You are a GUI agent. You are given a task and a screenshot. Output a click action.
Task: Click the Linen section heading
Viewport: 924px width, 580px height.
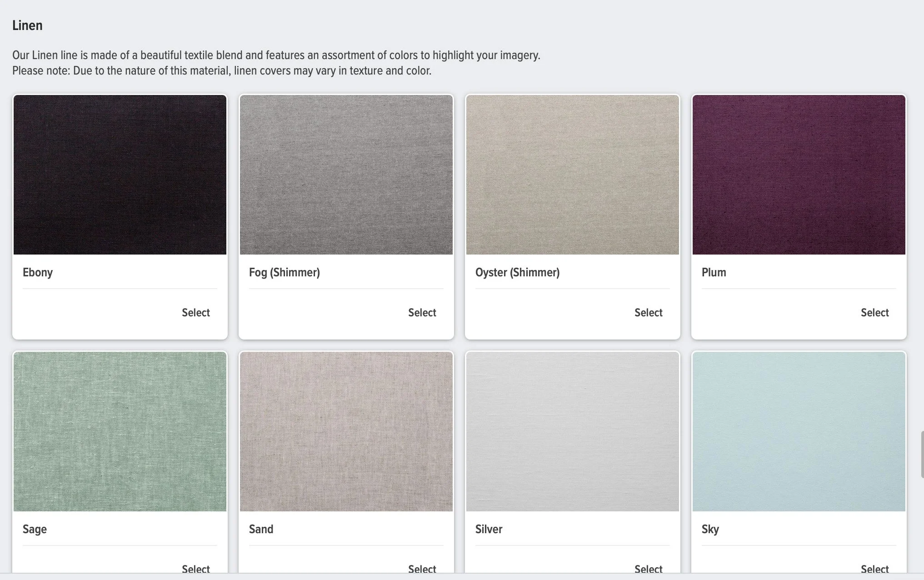coord(28,25)
